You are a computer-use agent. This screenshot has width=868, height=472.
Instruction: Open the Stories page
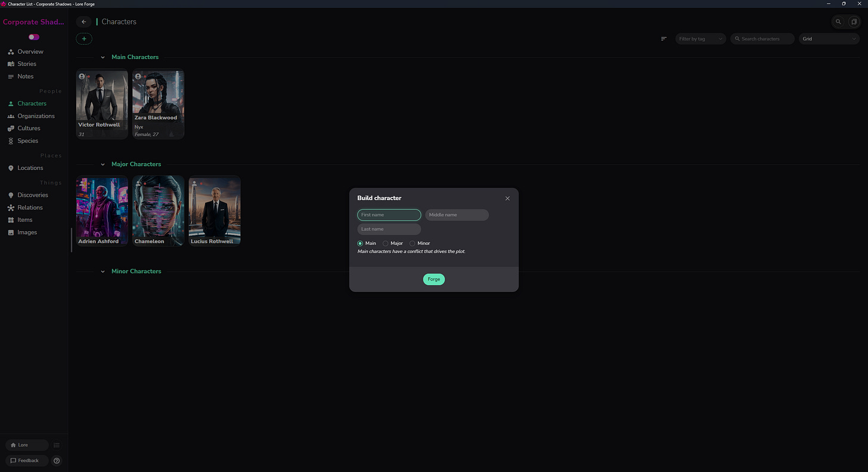26,64
